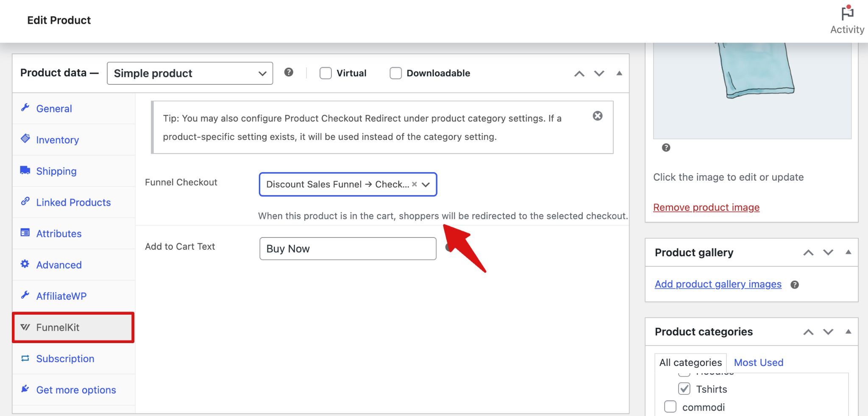The height and width of the screenshot is (416, 868).
Task: Open the Subscription tab
Action: 65,358
